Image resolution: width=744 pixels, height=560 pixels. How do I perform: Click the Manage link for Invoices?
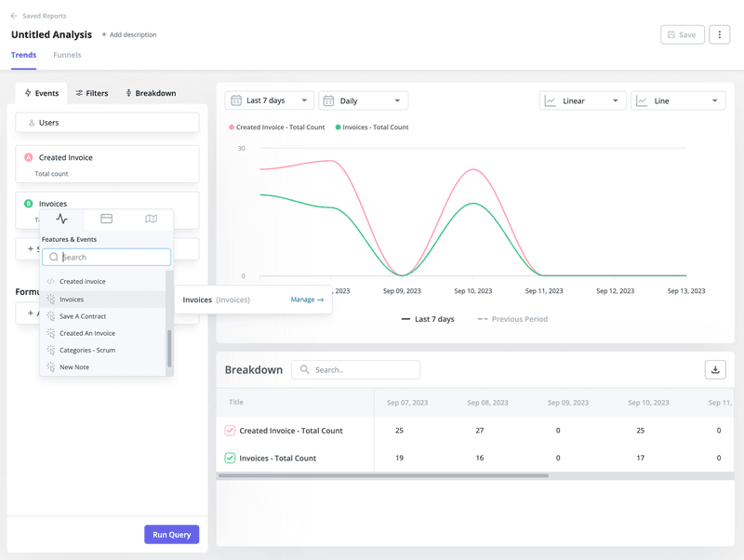pos(307,300)
